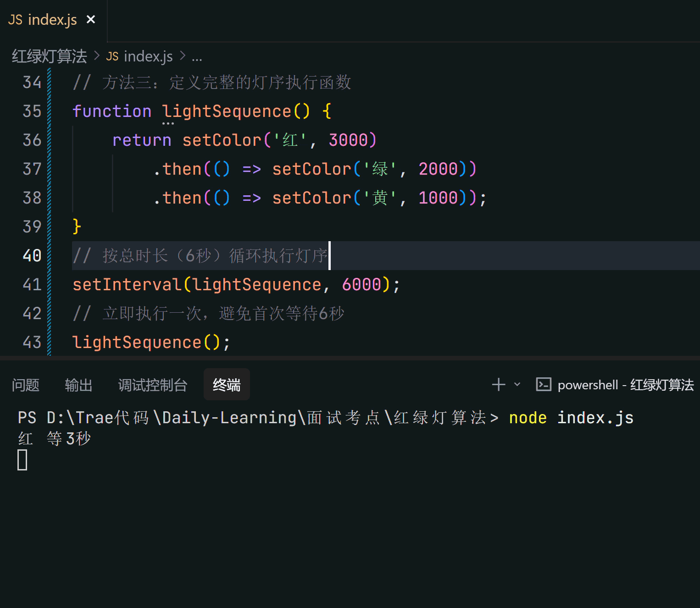Click line number 40 in gutter
The height and width of the screenshot is (608, 700).
coord(32,256)
